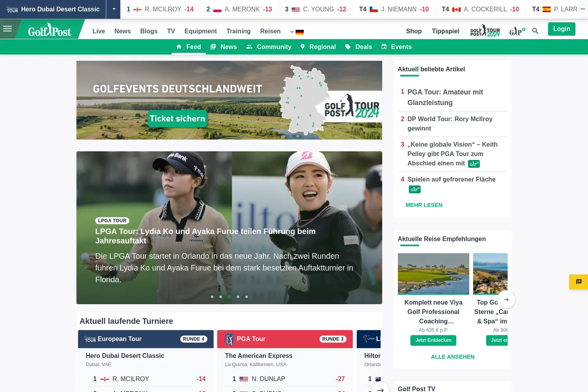The width and height of the screenshot is (588, 392).
Task: Open News in the top navigation
Action: click(x=123, y=31)
